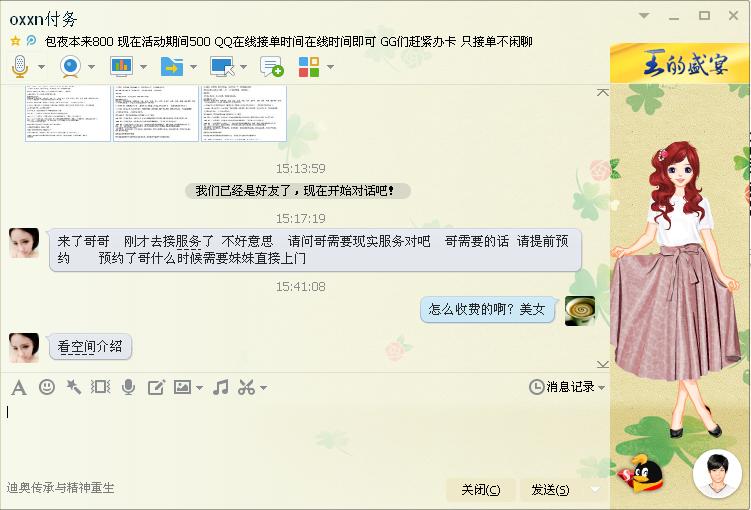The height and width of the screenshot is (510, 751).
Task: Create a discussion group chat icon
Action: [x=272, y=66]
